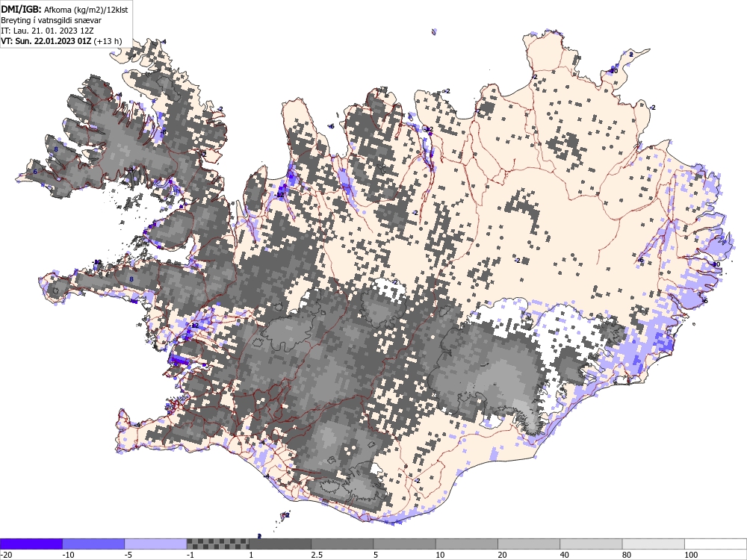Viewport: 747px width, 560px height.
Task: Click the '(+13 h)' forecast offset text
Action: coord(108,41)
